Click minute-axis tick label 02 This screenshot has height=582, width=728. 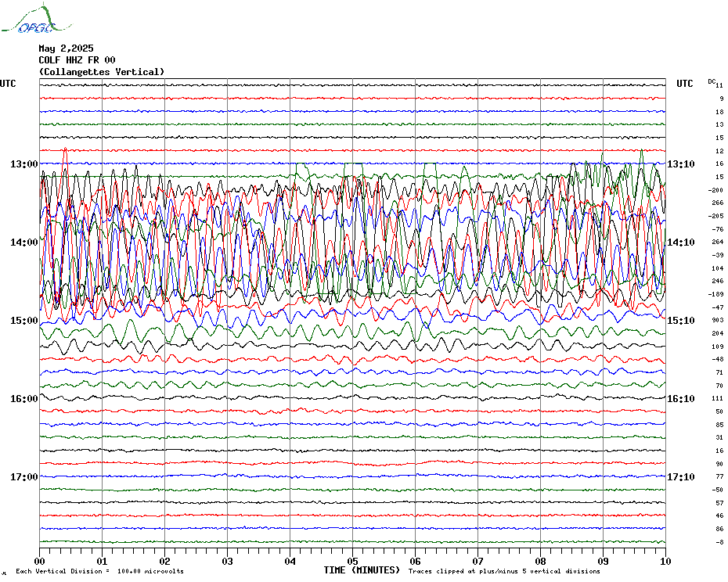165,562
